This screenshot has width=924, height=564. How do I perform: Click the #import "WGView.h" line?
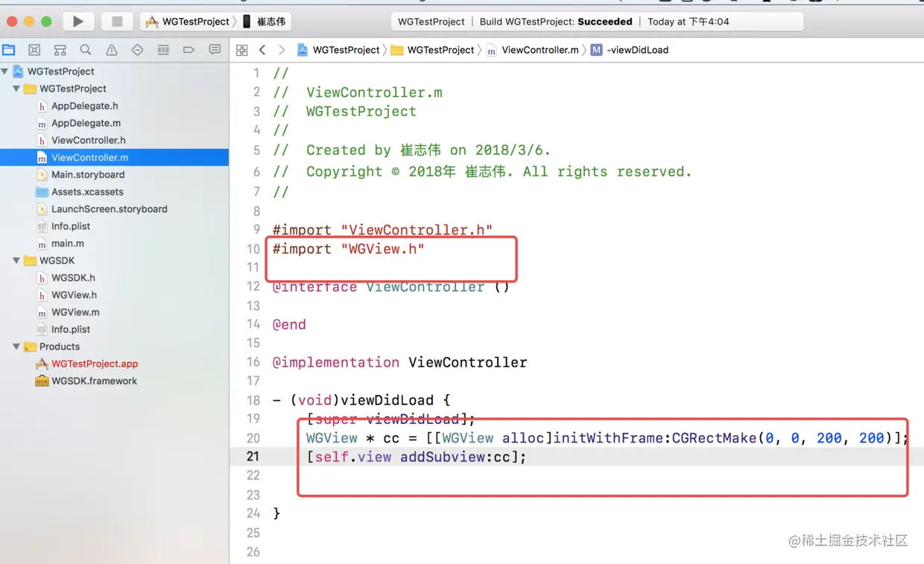click(348, 249)
